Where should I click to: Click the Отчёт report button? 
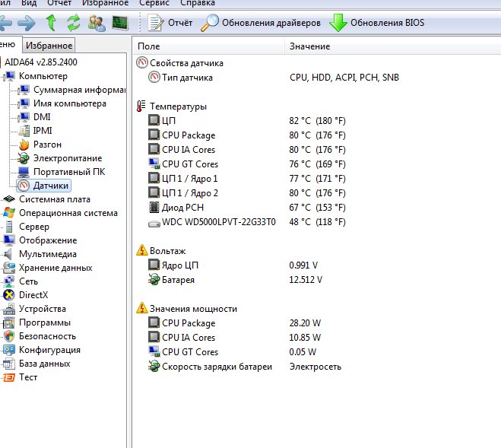coord(170,23)
